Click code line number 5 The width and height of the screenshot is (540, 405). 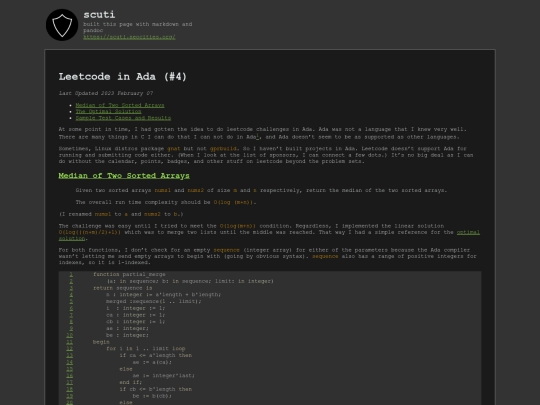tap(71, 301)
